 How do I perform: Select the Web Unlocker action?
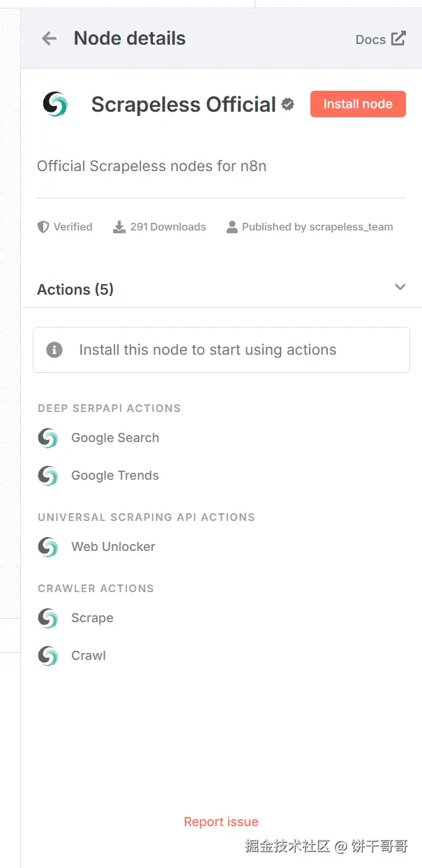113,547
